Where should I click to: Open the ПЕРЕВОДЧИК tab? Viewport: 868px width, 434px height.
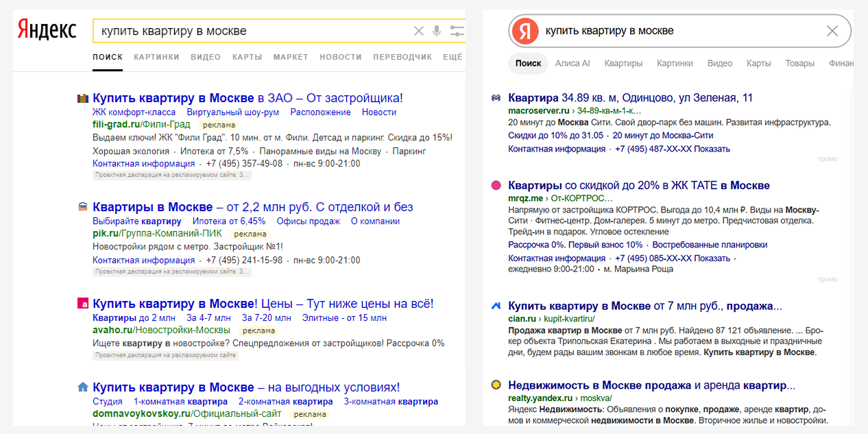pyautogui.click(x=402, y=57)
